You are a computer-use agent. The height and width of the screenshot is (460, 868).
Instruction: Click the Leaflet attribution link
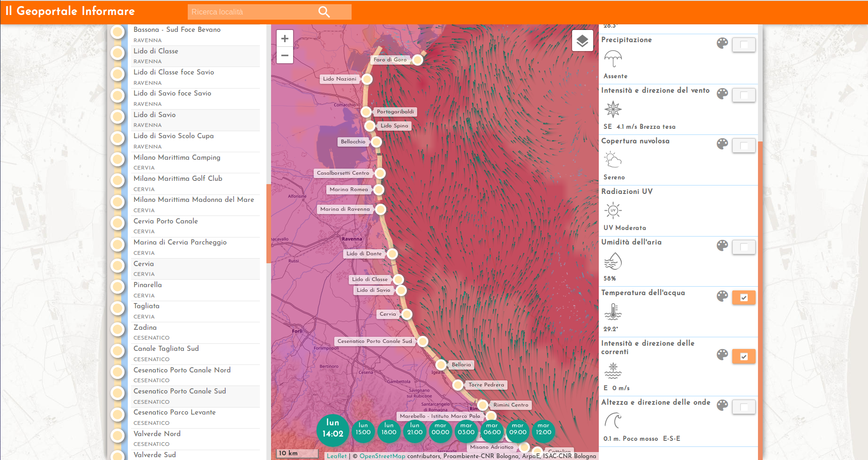coord(337,456)
